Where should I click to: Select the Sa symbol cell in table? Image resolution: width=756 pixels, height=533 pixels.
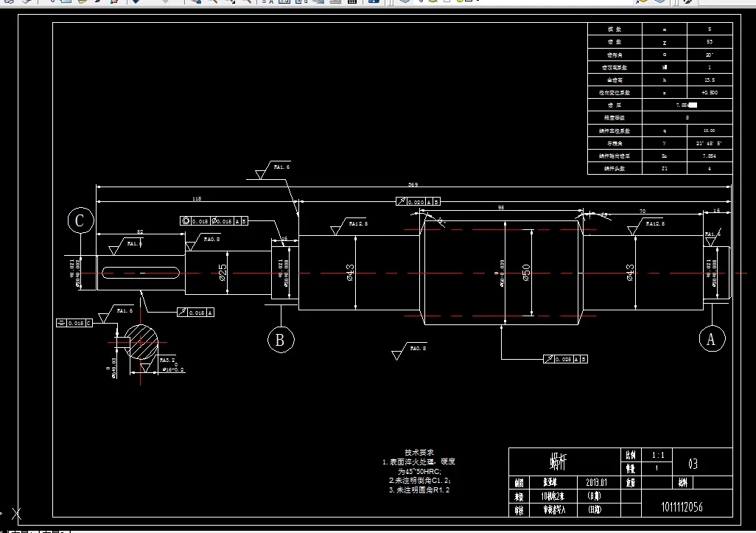(665, 156)
